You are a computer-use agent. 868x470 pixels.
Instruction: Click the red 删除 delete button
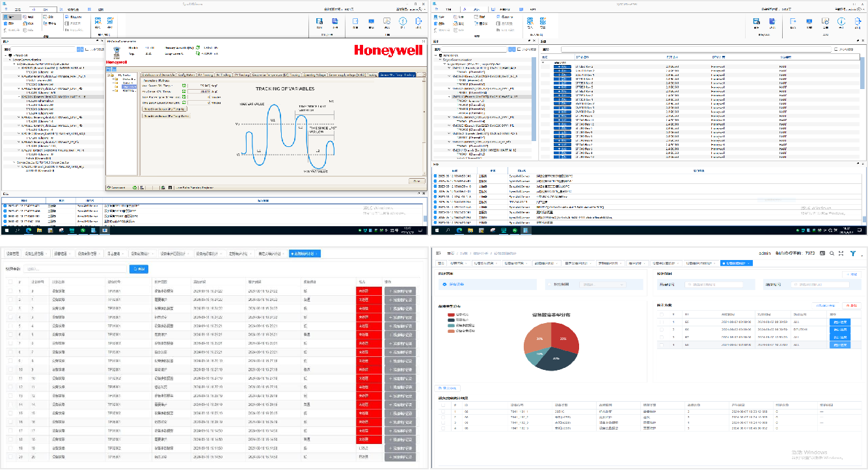pyautogui.click(x=850, y=305)
